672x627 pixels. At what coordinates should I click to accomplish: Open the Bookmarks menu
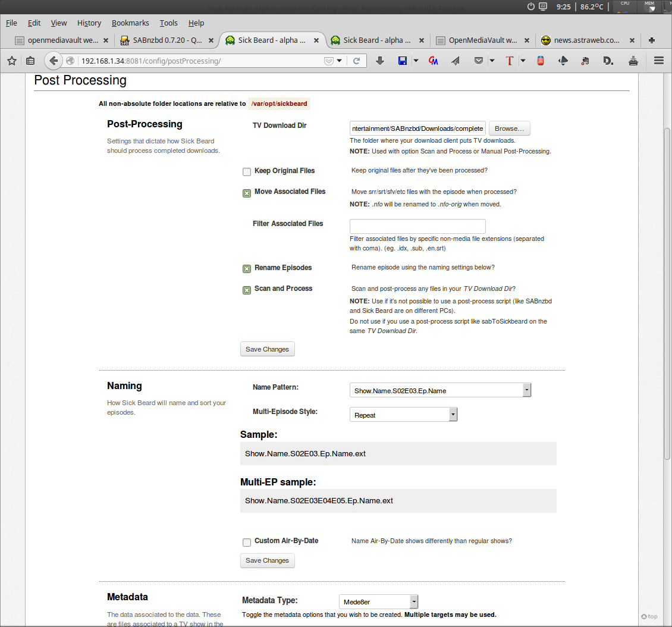click(130, 23)
